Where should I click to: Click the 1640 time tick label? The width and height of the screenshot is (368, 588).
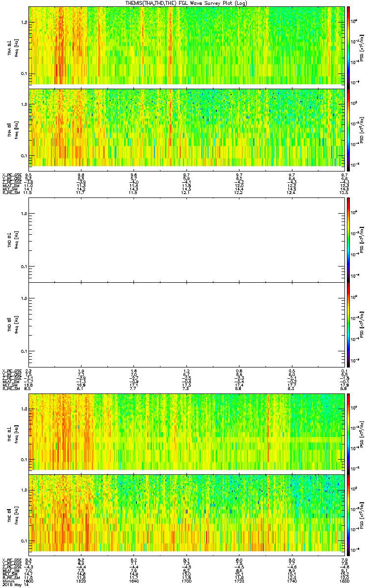coord(134,582)
